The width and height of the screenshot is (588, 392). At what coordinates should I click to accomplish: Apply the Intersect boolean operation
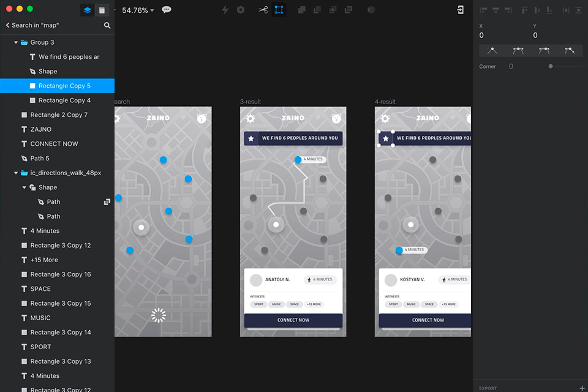click(x=333, y=10)
